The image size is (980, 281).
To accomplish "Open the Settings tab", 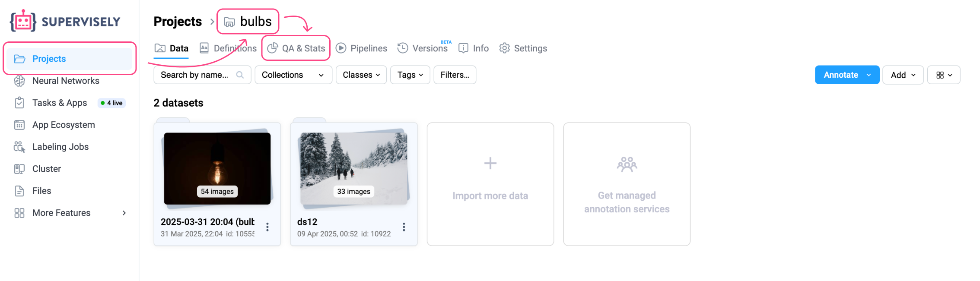I will (x=523, y=48).
